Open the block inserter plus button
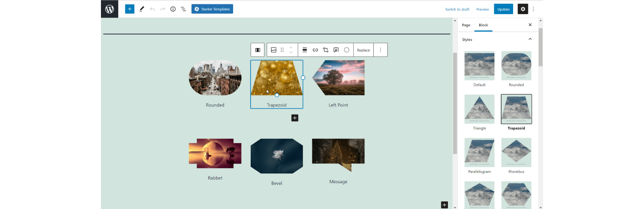Viewport: 644px width, 209px height. coord(130,9)
